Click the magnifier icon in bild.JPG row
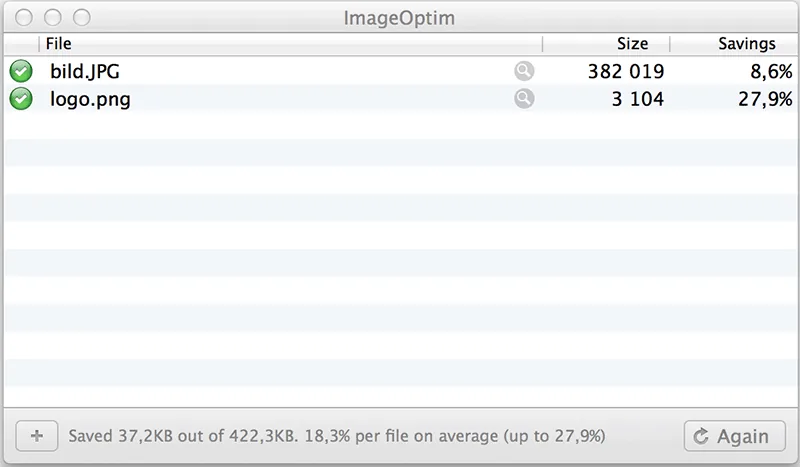This screenshot has width=800, height=467. click(524, 71)
